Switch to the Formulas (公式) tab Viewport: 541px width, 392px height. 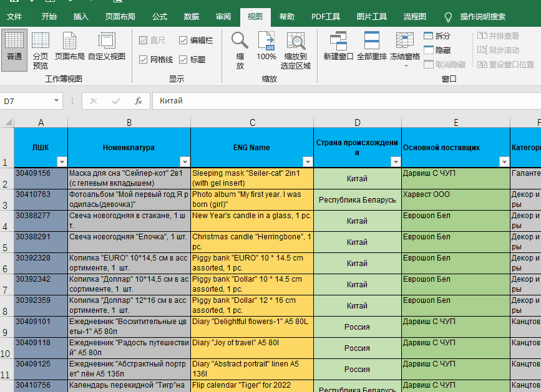[160, 17]
